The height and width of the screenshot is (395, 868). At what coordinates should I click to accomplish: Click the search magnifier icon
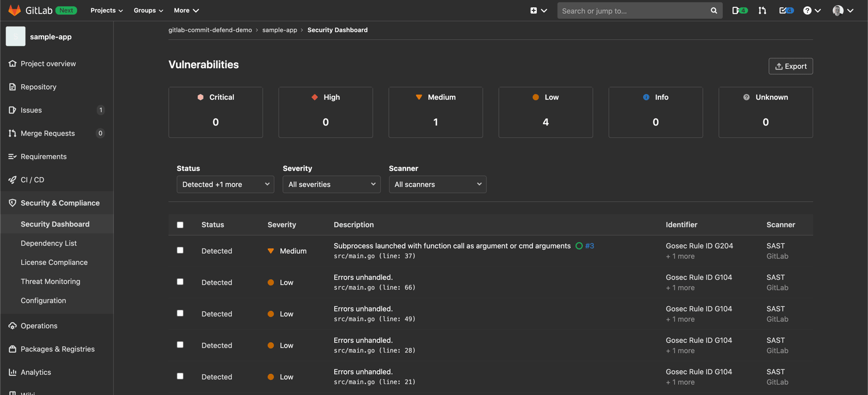point(714,10)
